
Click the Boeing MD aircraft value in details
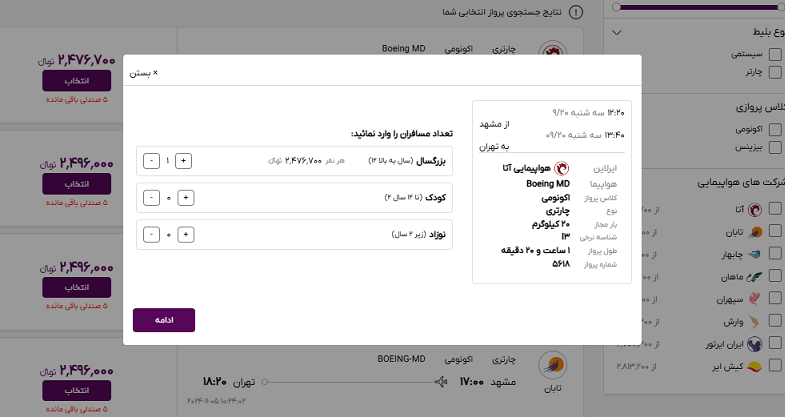click(x=548, y=184)
